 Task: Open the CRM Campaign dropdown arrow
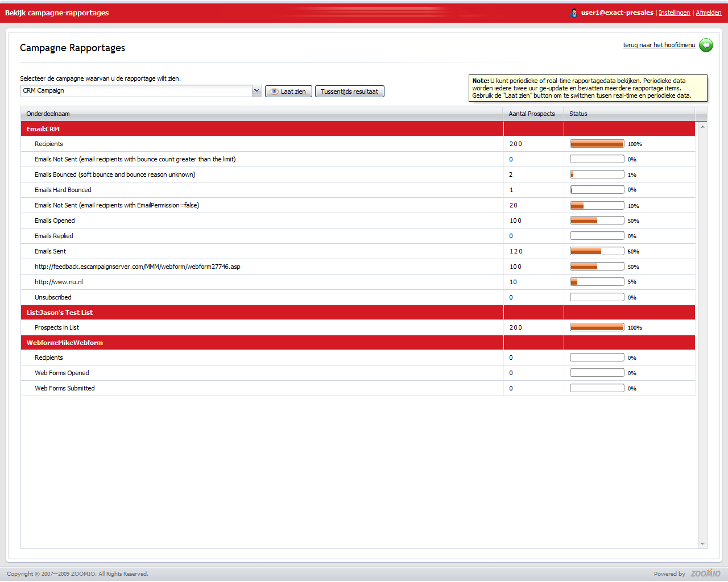click(x=257, y=91)
